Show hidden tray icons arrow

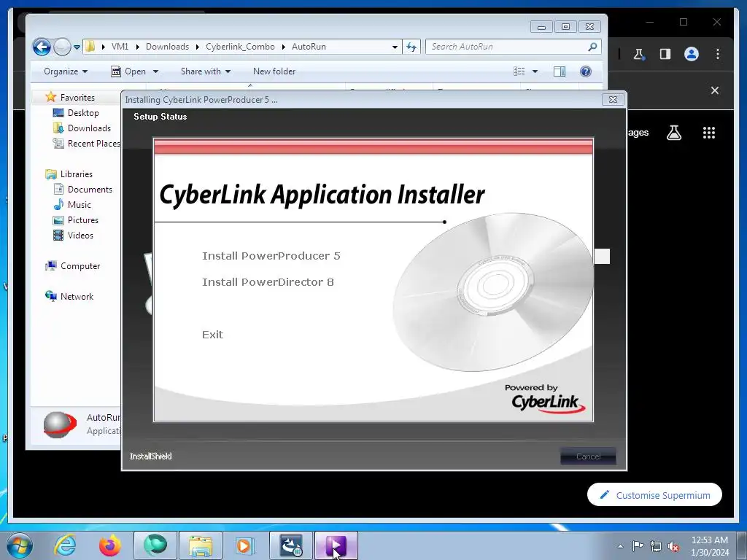coord(620,546)
